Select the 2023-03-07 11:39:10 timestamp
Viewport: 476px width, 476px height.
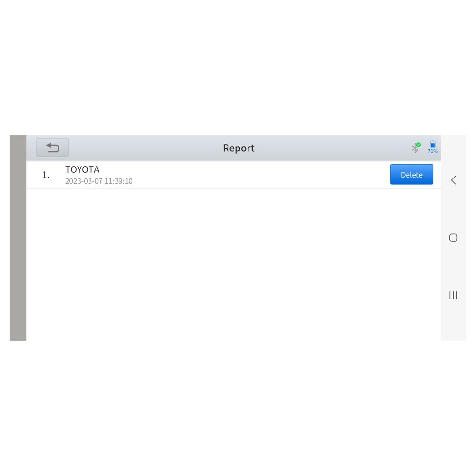[x=99, y=181]
